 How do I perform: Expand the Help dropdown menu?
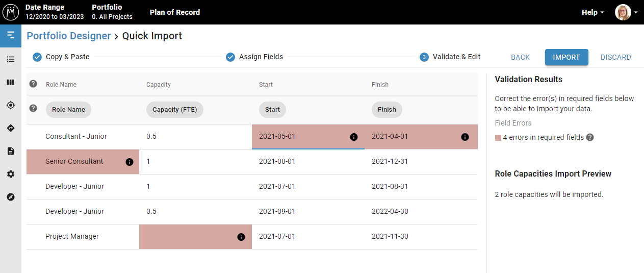[593, 12]
